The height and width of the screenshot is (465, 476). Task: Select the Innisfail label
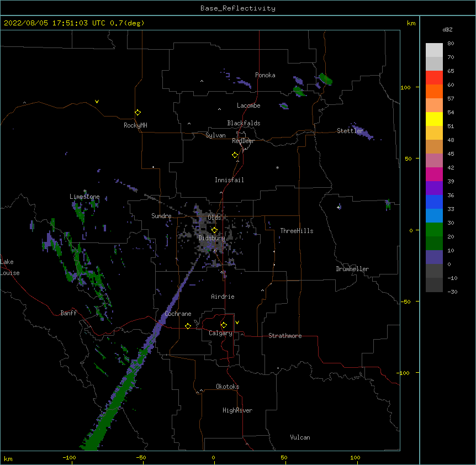coord(229,180)
